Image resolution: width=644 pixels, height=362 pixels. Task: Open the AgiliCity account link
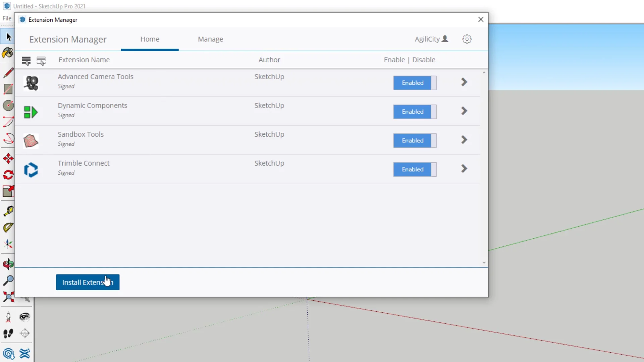pos(432,39)
